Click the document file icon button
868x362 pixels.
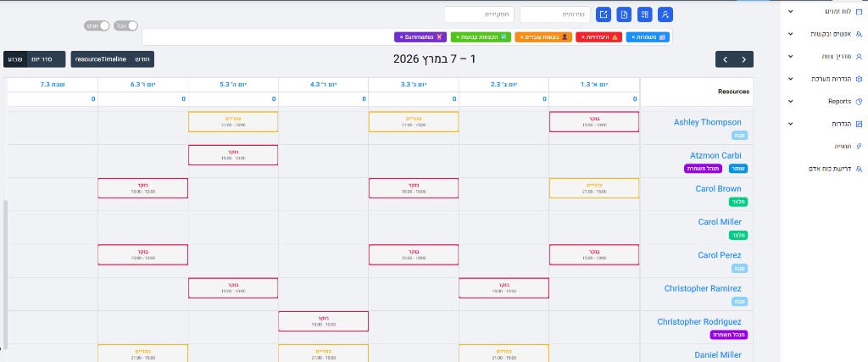(x=624, y=14)
